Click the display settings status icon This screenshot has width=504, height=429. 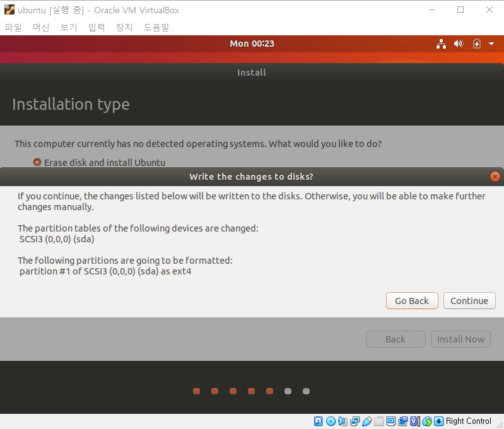391,421
